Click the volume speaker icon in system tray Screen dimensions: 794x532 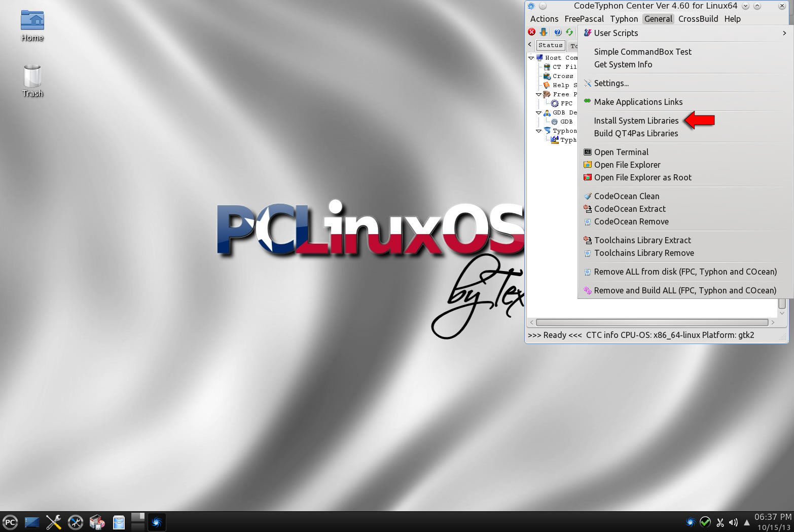click(733, 522)
